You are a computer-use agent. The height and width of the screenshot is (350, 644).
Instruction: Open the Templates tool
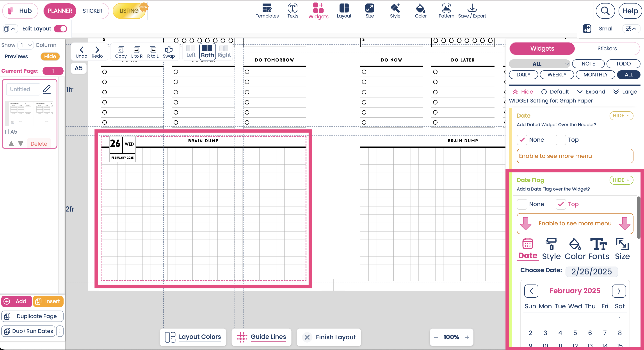tap(267, 11)
